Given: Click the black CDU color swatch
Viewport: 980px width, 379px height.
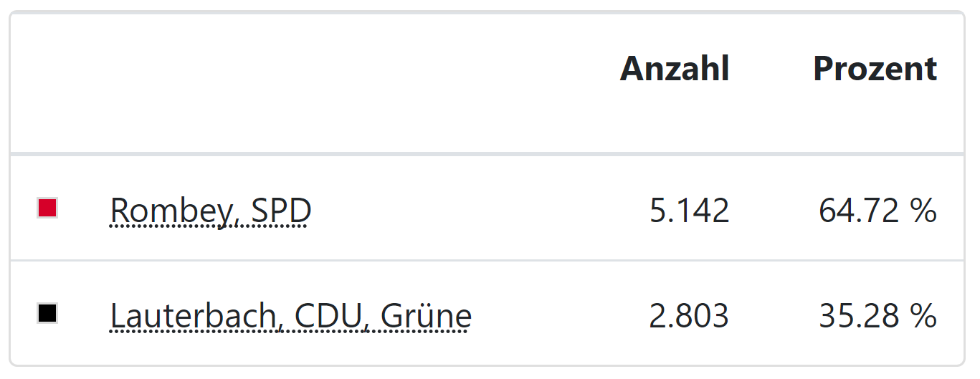Looking at the screenshot, I should 47,313.
